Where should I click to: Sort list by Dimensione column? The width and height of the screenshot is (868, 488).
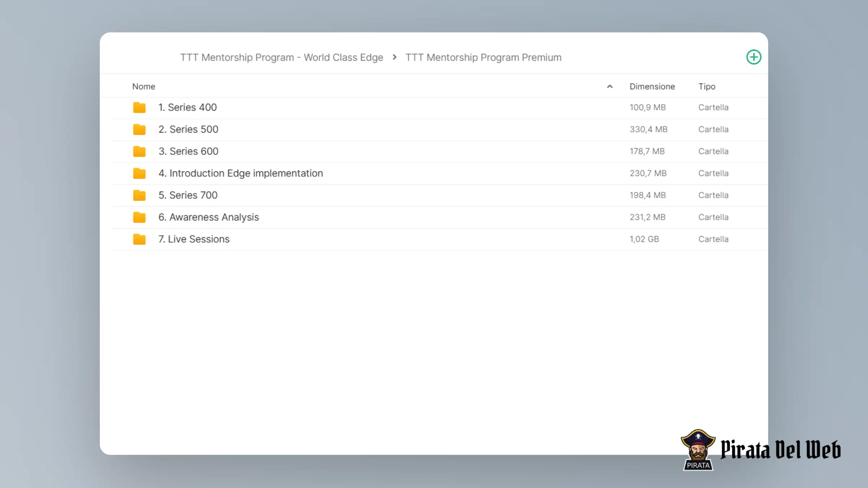(x=652, y=86)
